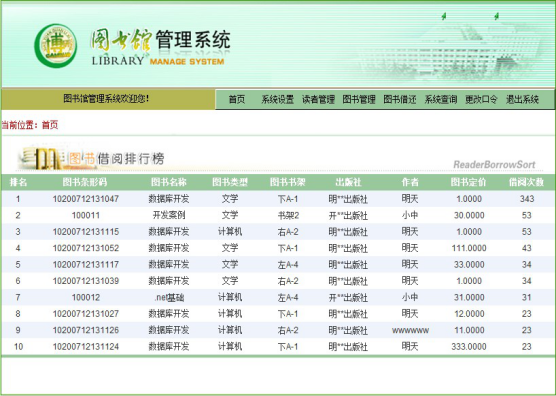This screenshot has width=556, height=396.
Task: Select barcode 10200712131124
Action: [86, 347]
